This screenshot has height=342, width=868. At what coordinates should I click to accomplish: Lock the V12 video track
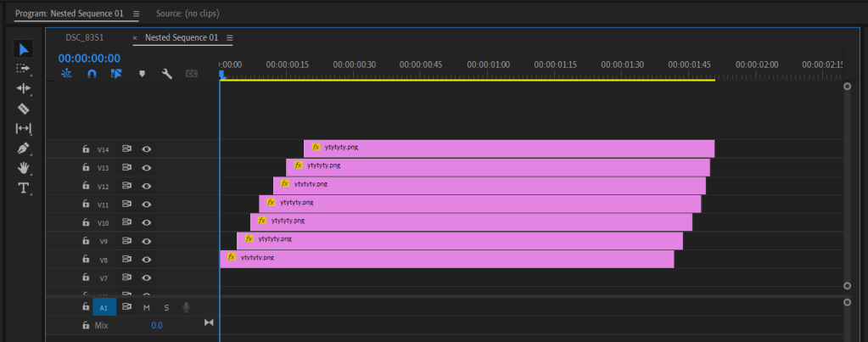tap(86, 186)
